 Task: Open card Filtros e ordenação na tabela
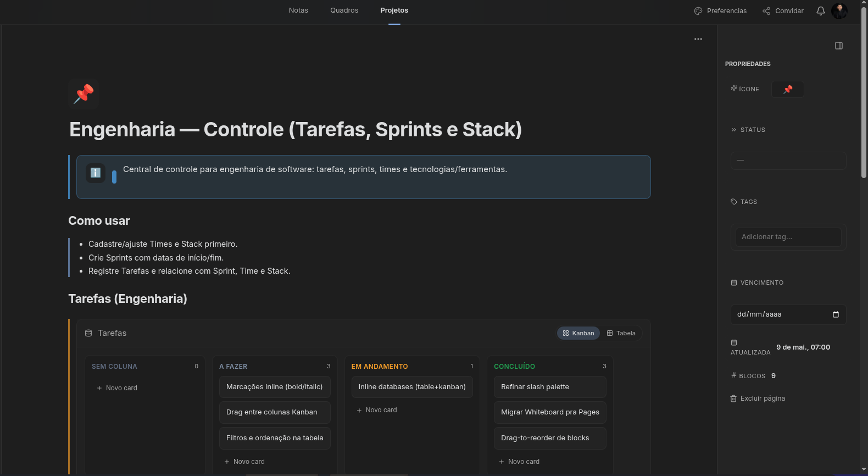[x=275, y=438]
